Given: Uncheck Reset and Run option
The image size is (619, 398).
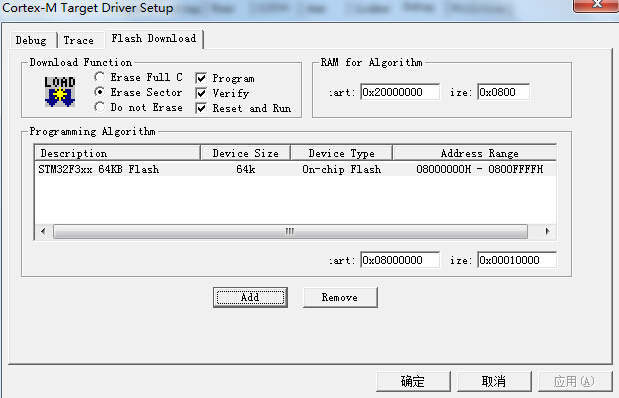Looking at the screenshot, I should point(201,108).
